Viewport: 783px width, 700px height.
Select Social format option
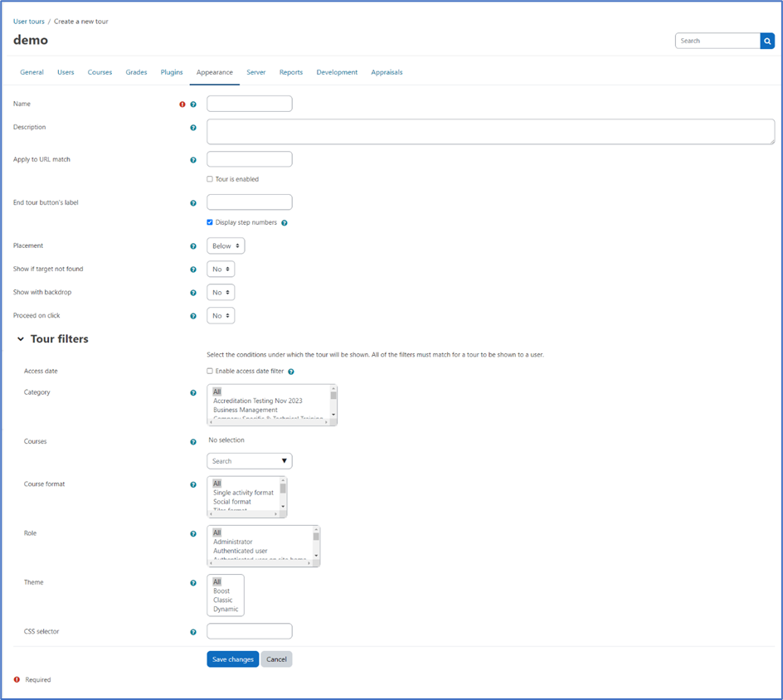232,502
